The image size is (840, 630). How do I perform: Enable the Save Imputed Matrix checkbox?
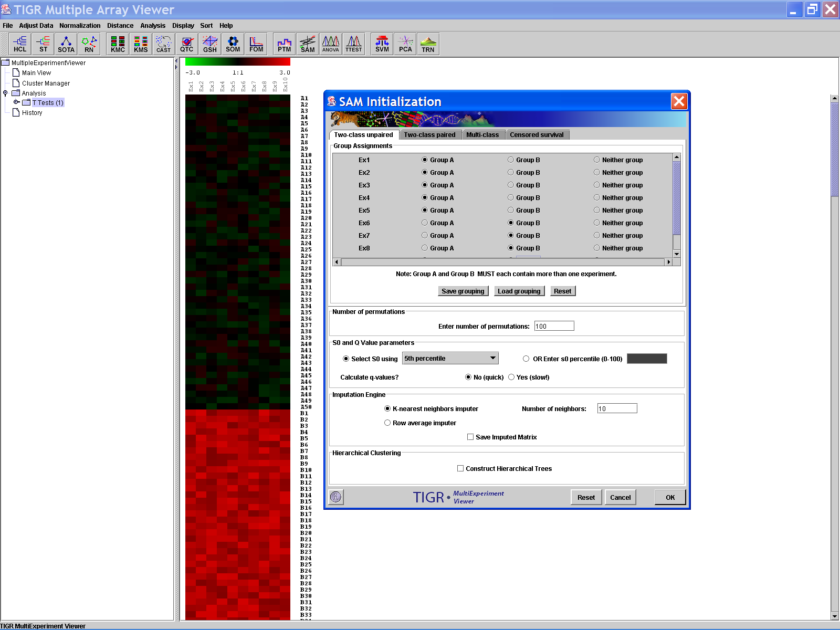(470, 437)
